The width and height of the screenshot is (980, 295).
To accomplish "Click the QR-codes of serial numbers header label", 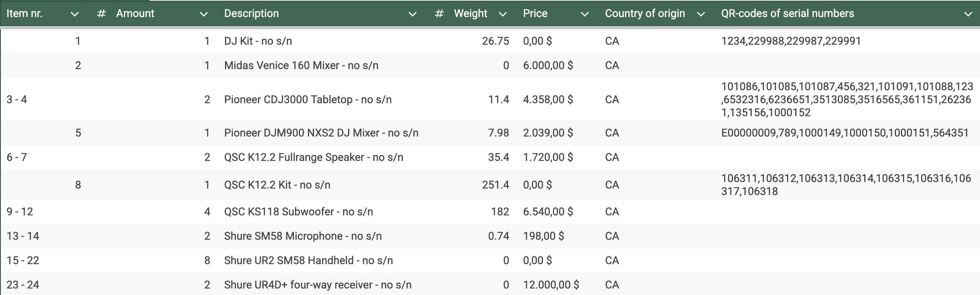I will tap(787, 13).
